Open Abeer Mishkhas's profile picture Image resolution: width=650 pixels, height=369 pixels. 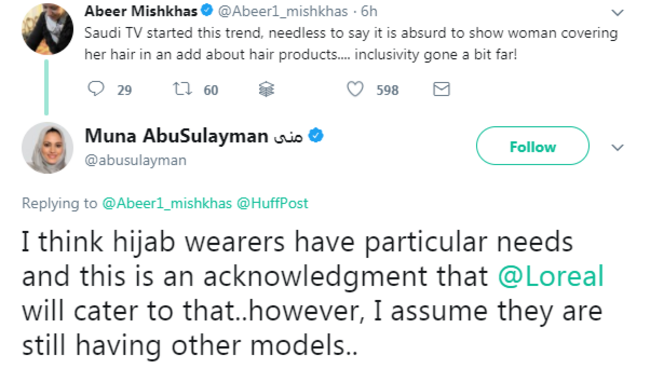pos(47,28)
